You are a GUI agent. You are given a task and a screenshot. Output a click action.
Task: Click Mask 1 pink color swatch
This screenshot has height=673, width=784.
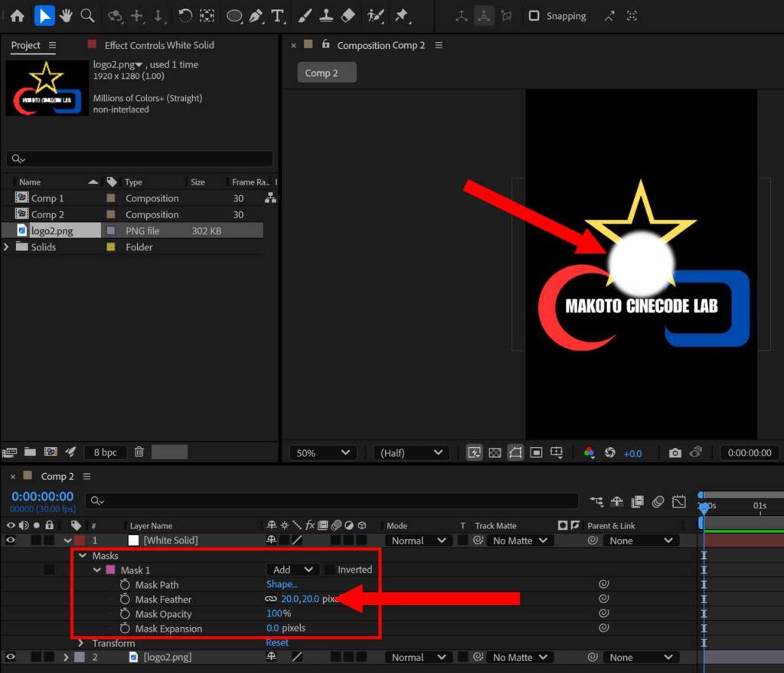tap(110, 570)
